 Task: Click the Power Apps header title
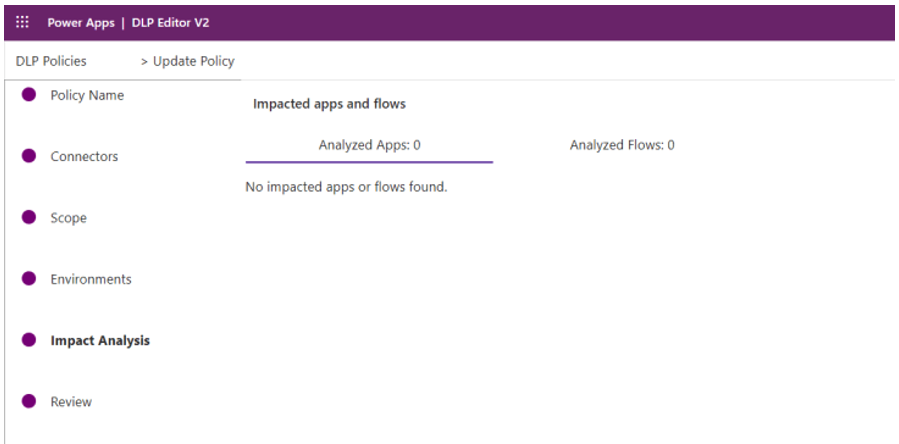tap(79, 22)
